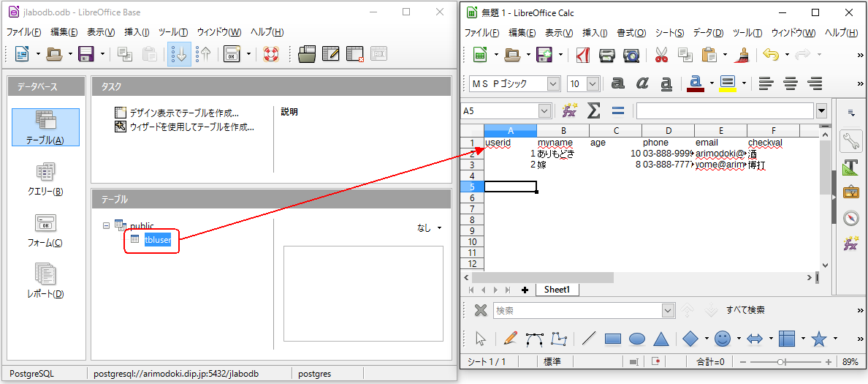This screenshot has height=384, width=868.
Task: Click the Delete Table icon in Base
Action: pyautogui.click(x=355, y=54)
